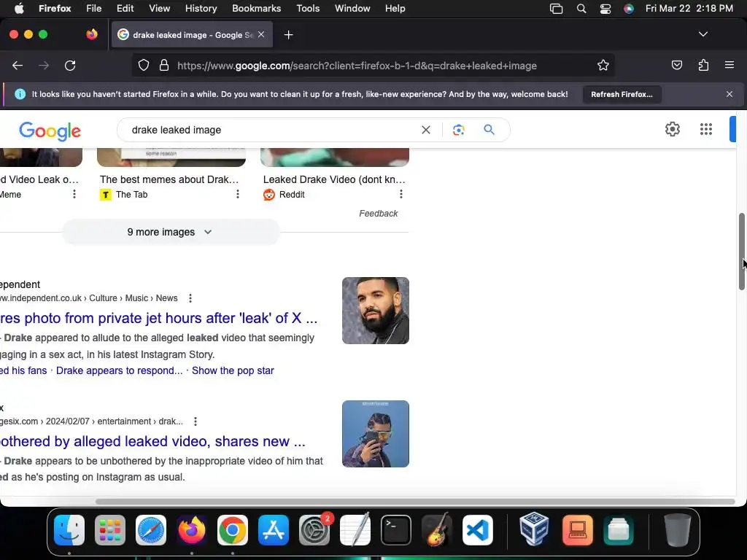Open Spotlight search in the menu bar

pos(581,9)
